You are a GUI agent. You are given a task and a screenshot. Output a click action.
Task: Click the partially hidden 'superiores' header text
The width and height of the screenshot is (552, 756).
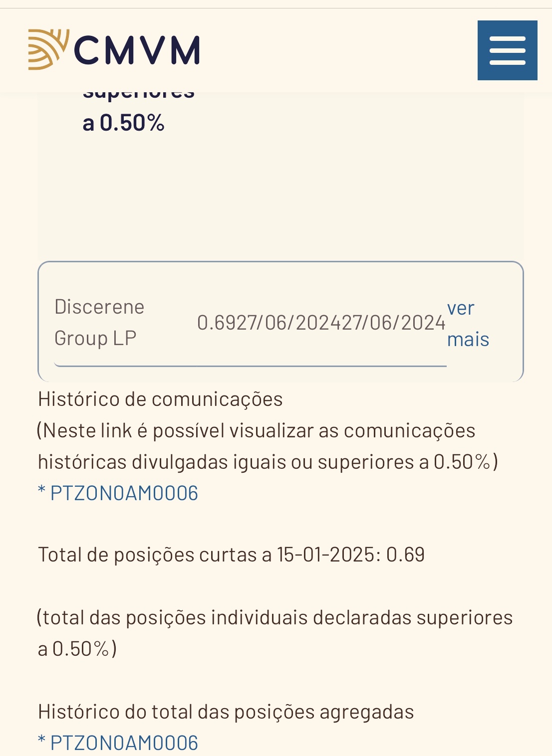pyautogui.click(x=139, y=95)
